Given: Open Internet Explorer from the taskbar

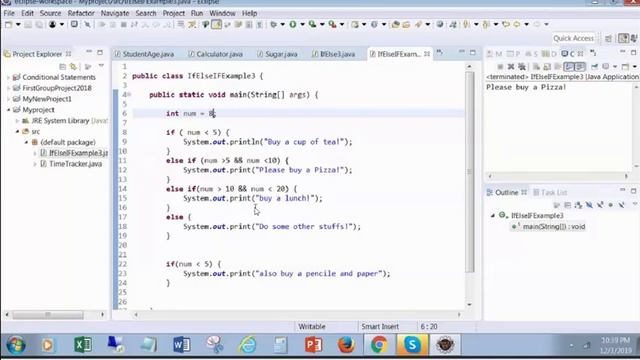Looking at the screenshot, I should tap(247, 345).
